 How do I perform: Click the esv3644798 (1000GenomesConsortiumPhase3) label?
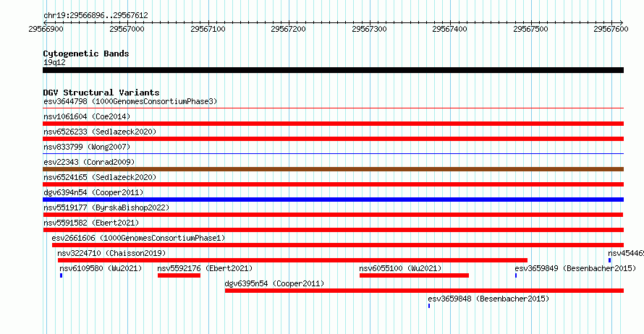tap(130, 101)
